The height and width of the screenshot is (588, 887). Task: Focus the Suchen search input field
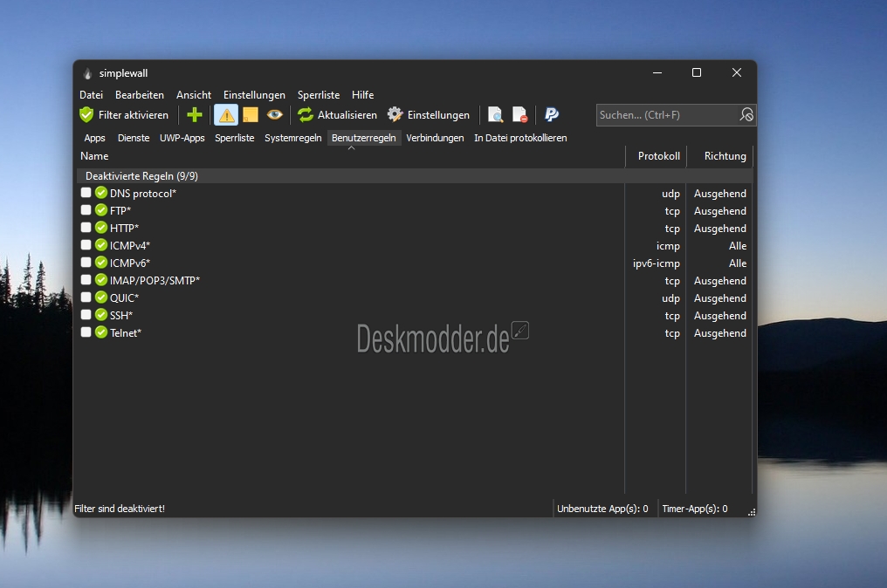(668, 115)
